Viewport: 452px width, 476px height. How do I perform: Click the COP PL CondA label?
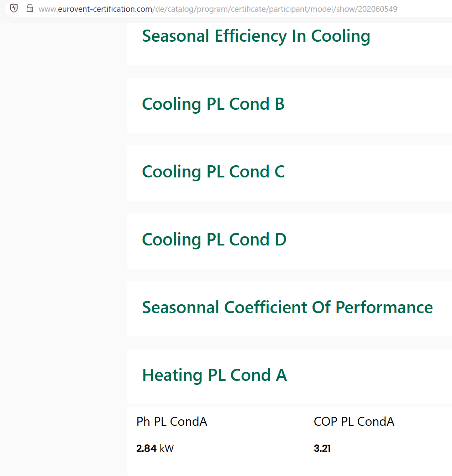pos(354,421)
